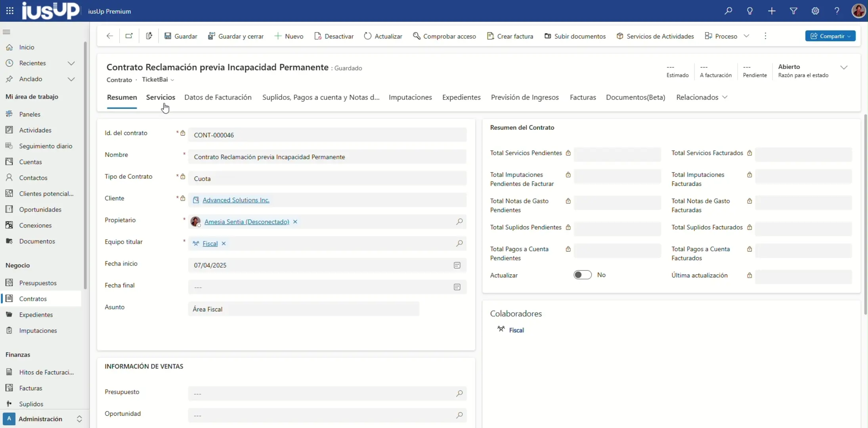Open the Fecha inicio calendar picker

(457, 265)
